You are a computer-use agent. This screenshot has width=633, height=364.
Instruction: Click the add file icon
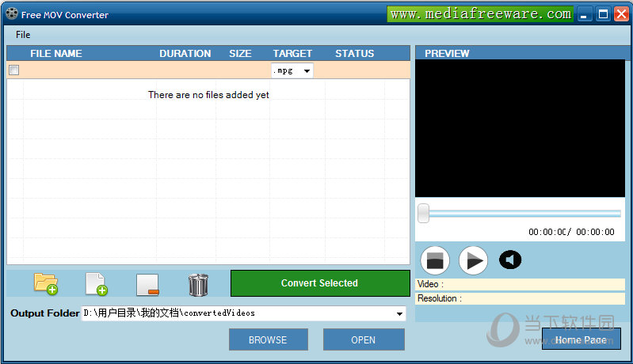point(97,284)
